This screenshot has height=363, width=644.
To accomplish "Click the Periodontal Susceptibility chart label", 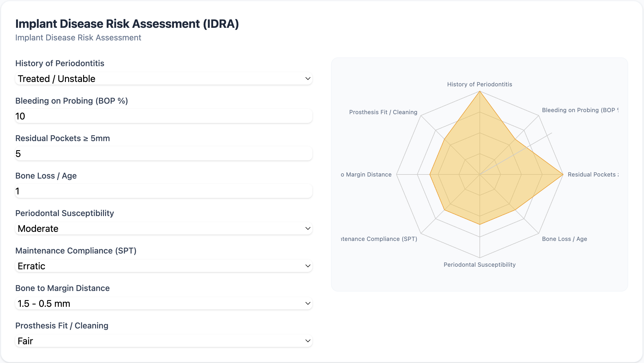I will (x=479, y=265).
